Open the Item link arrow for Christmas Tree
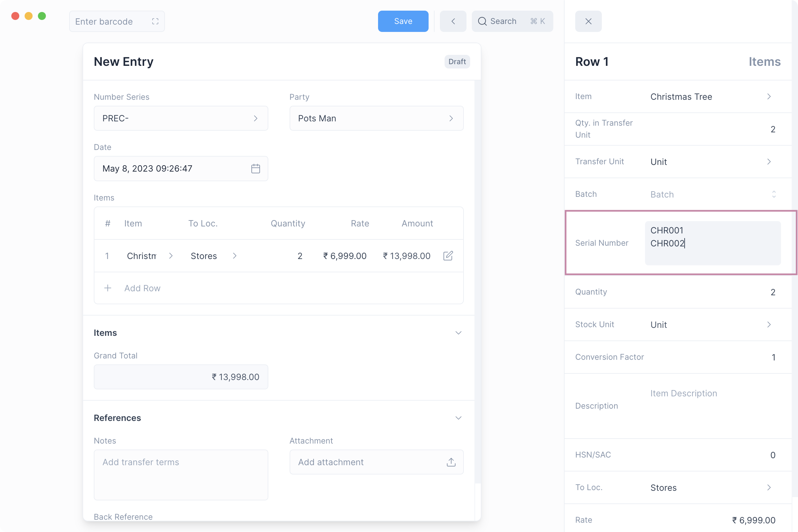This screenshot has width=798, height=532. 769,97
